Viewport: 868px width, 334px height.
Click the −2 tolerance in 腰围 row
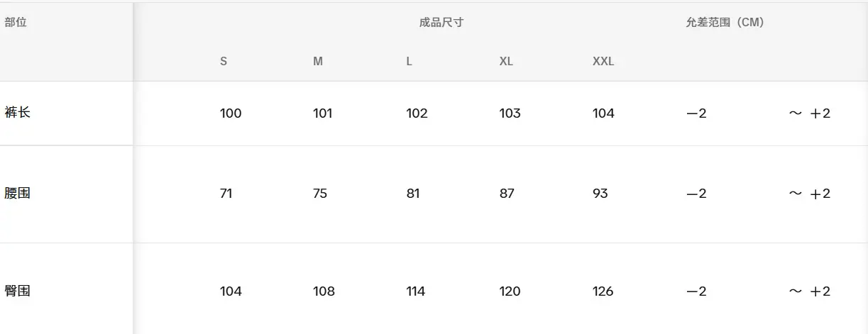(x=696, y=194)
